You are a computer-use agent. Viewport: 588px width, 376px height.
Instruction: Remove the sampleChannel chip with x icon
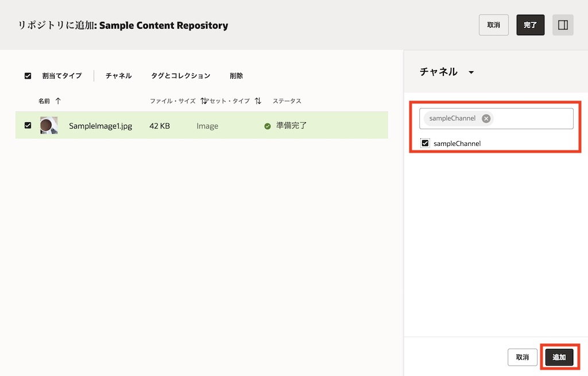[486, 119]
